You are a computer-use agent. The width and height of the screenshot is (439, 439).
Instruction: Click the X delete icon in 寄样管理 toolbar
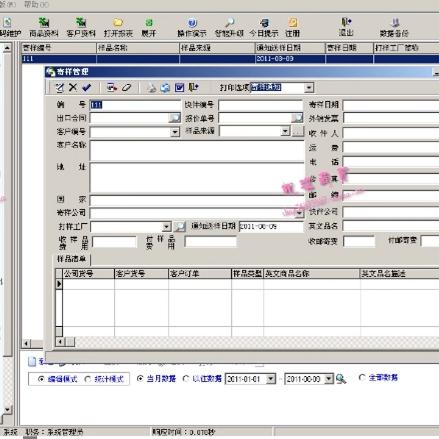(x=73, y=88)
